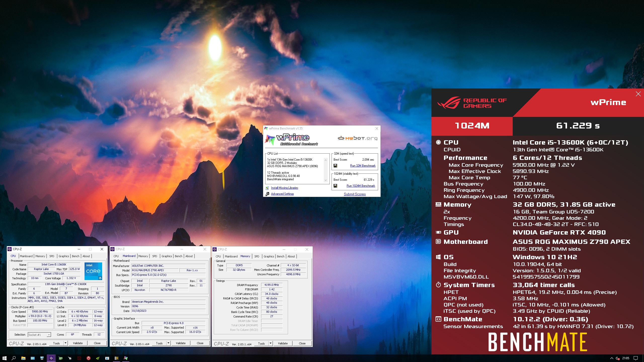Click Close button in CPU-Z Memory window
Screen dimensions: 644x362
[x=302, y=343]
